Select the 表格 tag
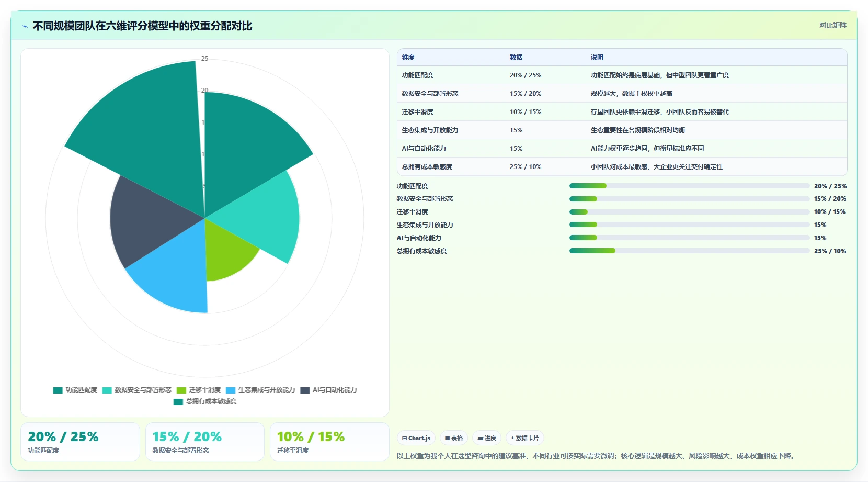Screen dimensions: 868x482 coord(454,438)
